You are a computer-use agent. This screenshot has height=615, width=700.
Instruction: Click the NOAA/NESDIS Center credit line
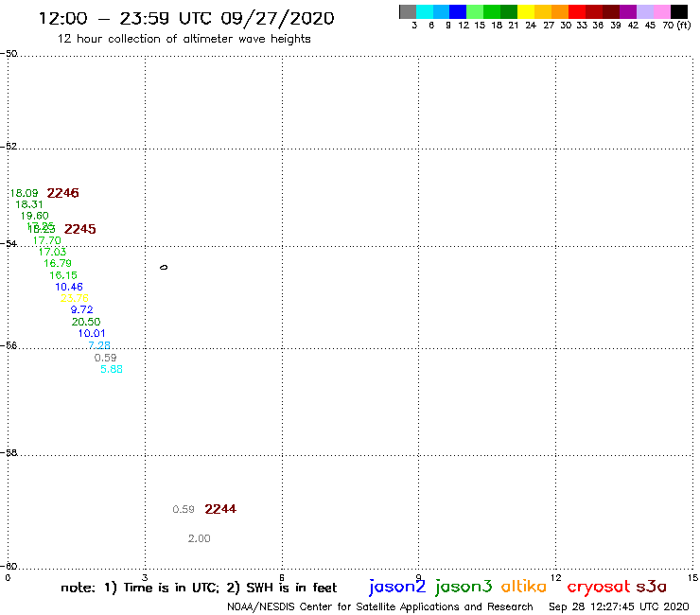pos(380,606)
